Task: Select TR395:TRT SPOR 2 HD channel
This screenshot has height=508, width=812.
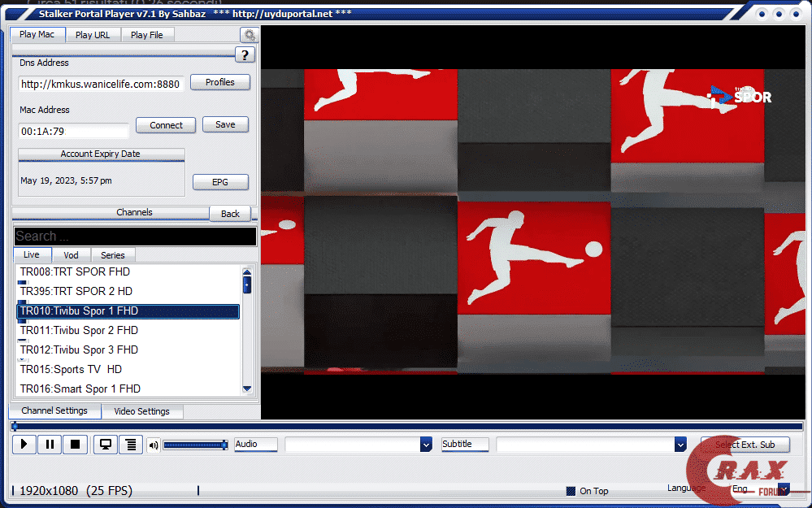Action: (128, 291)
